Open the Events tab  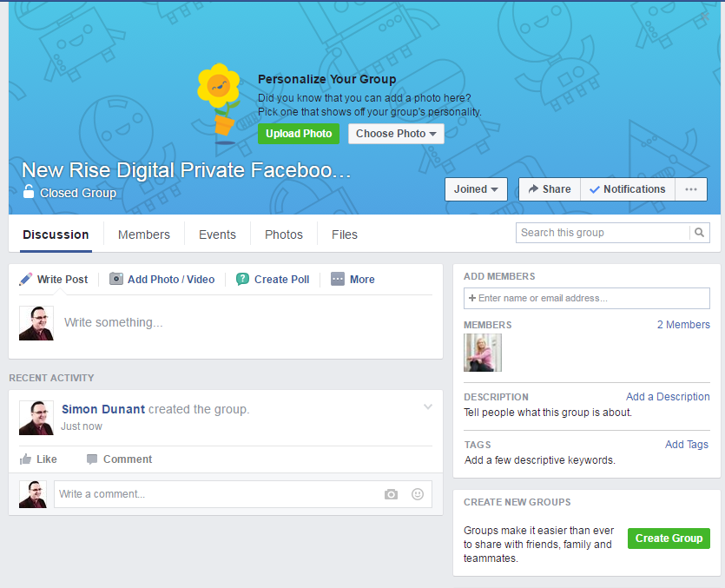217,235
